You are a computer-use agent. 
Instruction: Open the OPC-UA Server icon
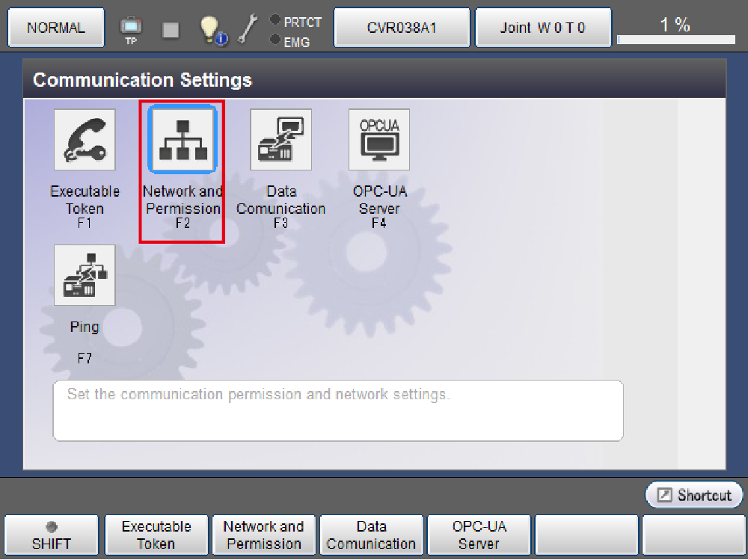coord(379,140)
